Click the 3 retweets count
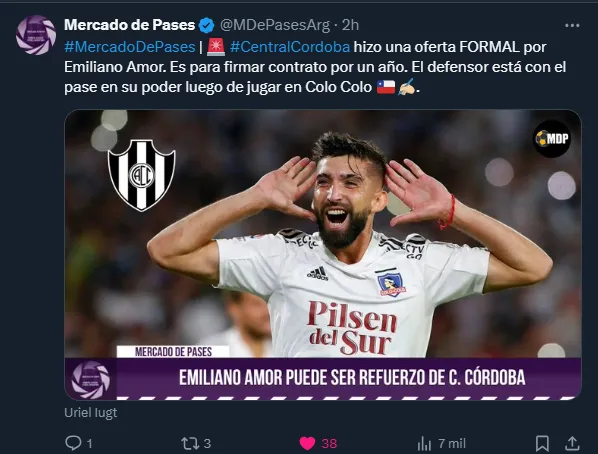Viewport: 598px width, 454px height. pos(207,443)
